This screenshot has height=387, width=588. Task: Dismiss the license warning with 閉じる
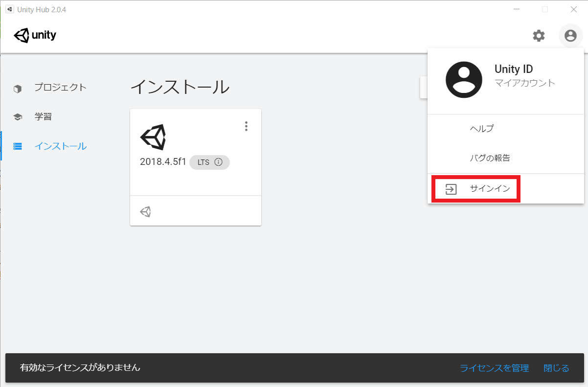[x=556, y=368]
